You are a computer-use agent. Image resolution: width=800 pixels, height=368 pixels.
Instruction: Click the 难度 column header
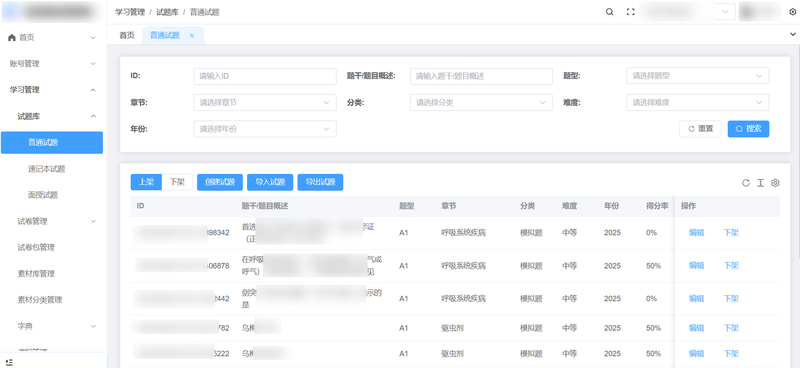point(569,206)
